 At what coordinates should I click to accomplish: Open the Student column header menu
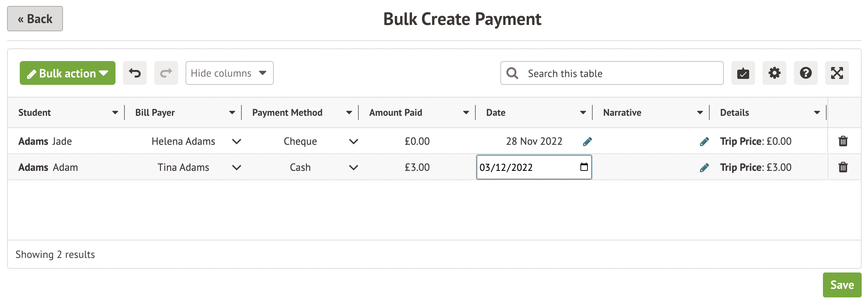coord(115,112)
